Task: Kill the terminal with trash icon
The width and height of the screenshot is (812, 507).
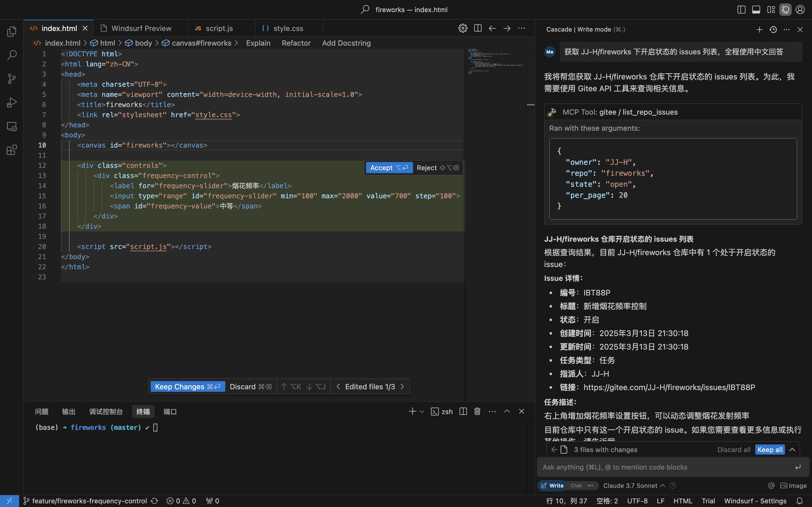Action: (x=477, y=412)
